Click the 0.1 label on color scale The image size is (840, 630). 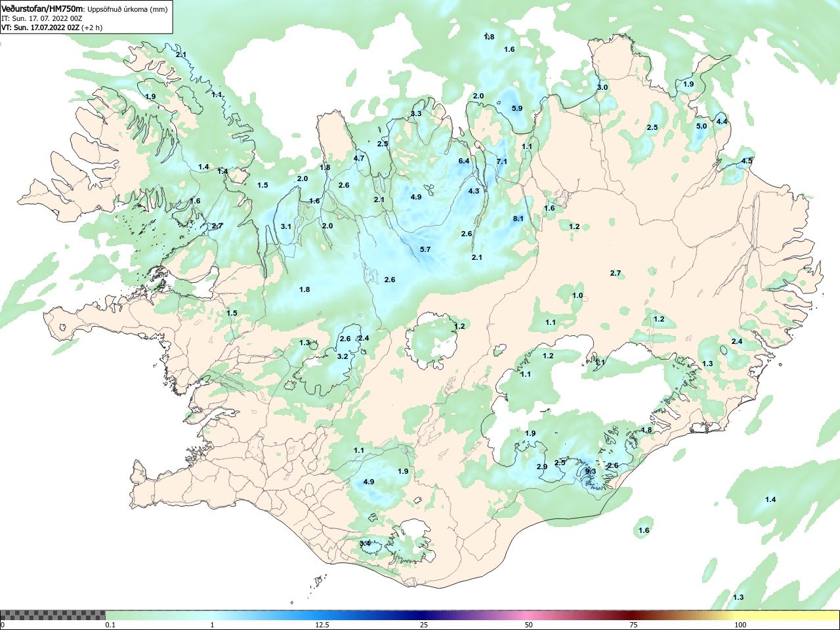tap(111, 625)
